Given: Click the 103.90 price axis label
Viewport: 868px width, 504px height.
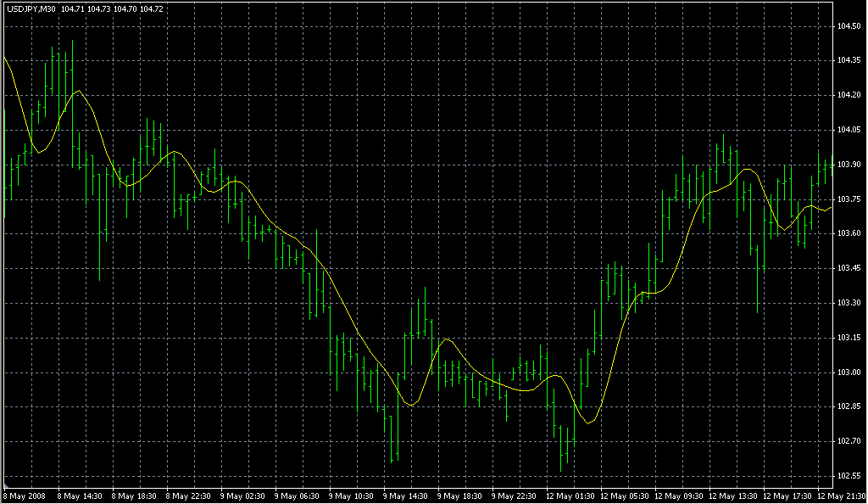Looking at the screenshot, I should coord(850,165).
